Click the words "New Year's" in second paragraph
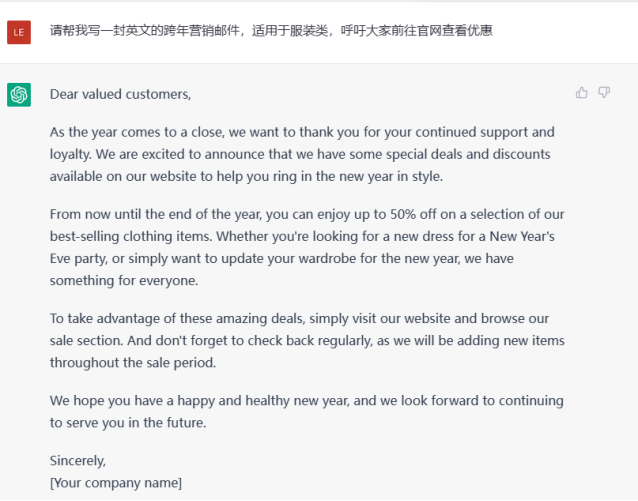 (522, 236)
